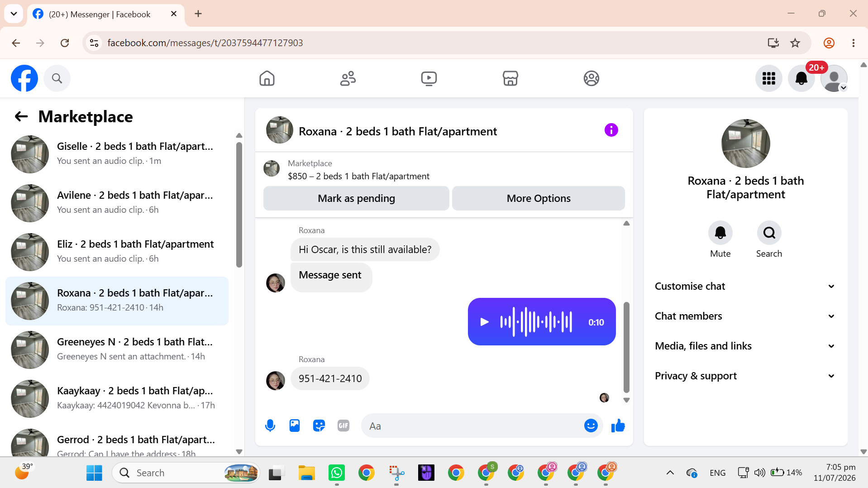Open the tab search dropdown
The image size is (868, 488).
[14, 14]
